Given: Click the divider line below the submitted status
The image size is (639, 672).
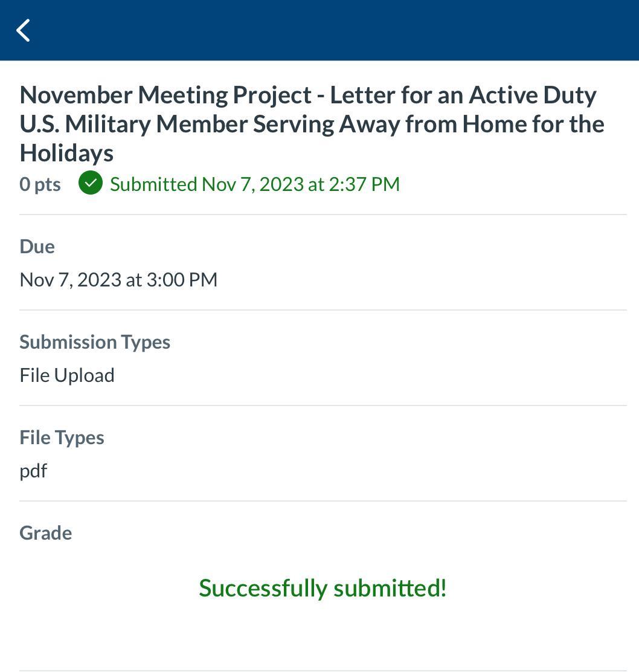Looking at the screenshot, I should pyautogui.click(x=323, y=215).
